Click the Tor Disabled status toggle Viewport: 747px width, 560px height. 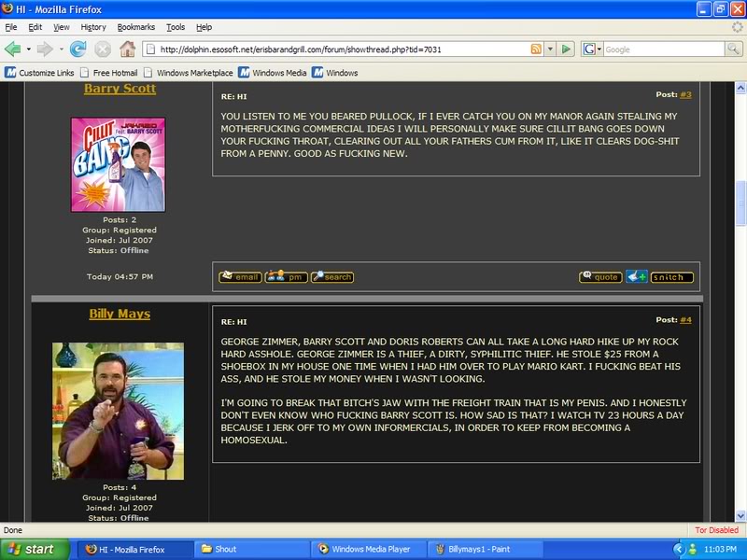(x=716, y=530)
